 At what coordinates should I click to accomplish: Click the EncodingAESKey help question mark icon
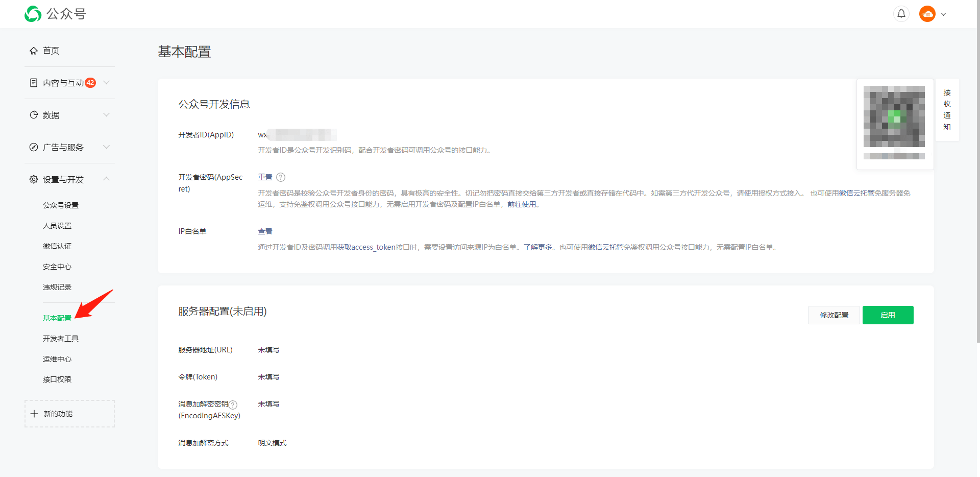[x=233, y=404]
